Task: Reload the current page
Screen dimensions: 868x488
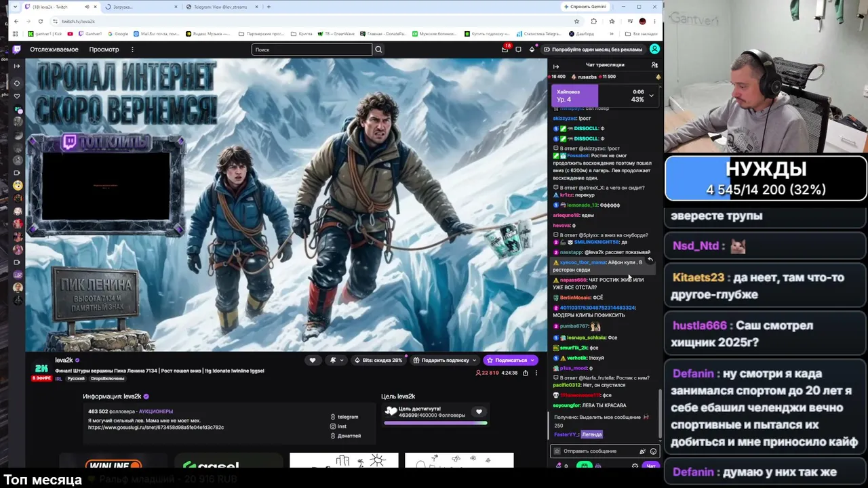Action: pos(41,21)
